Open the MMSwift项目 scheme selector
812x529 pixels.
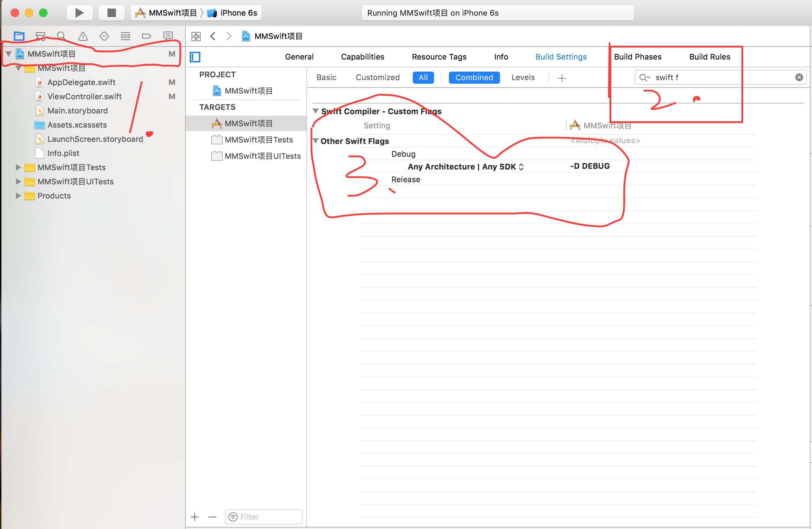[166, 13]
